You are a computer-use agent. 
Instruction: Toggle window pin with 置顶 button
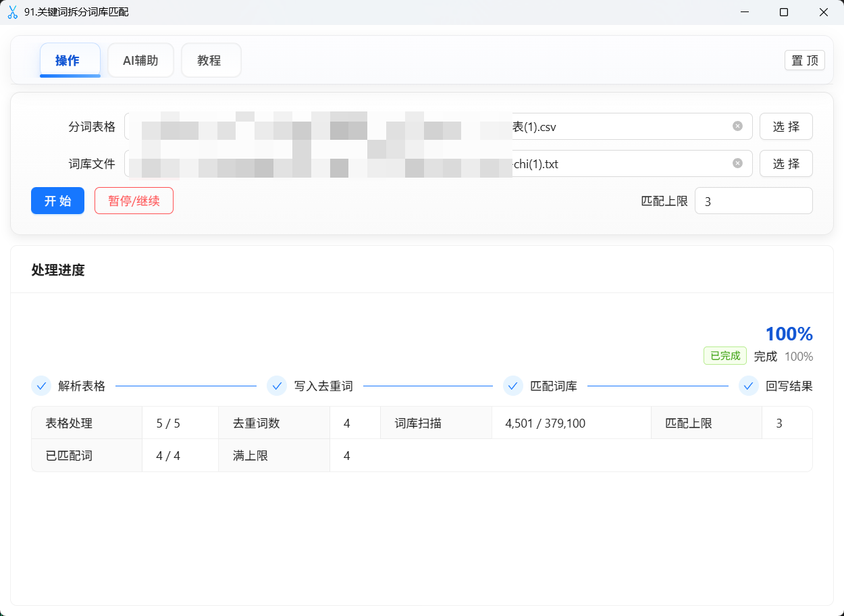(804, 60)
